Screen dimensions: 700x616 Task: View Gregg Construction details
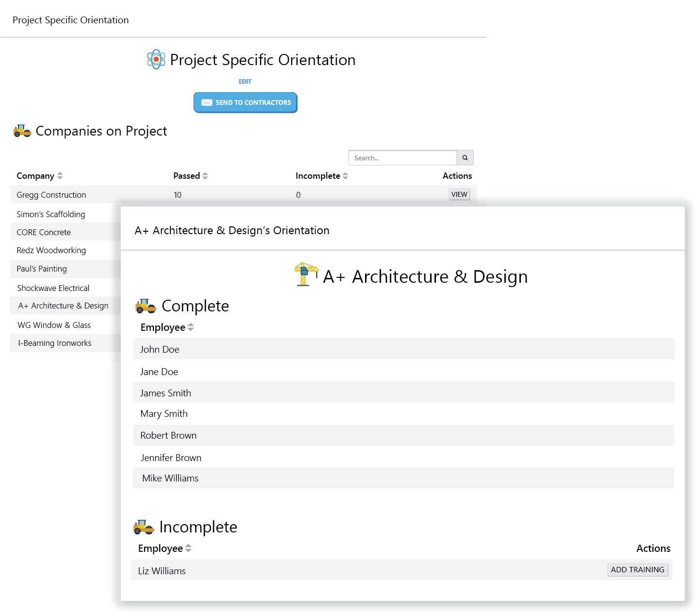click(459, 194)
